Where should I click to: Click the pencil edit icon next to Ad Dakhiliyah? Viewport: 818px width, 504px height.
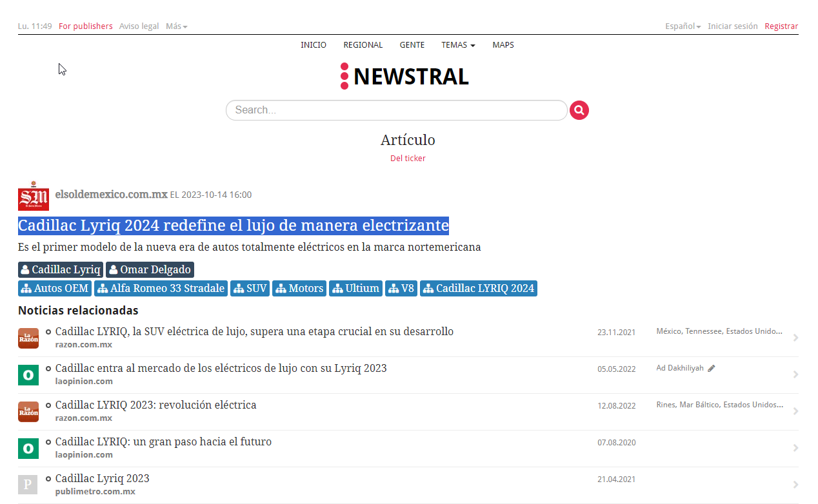[x=712, y=368]
